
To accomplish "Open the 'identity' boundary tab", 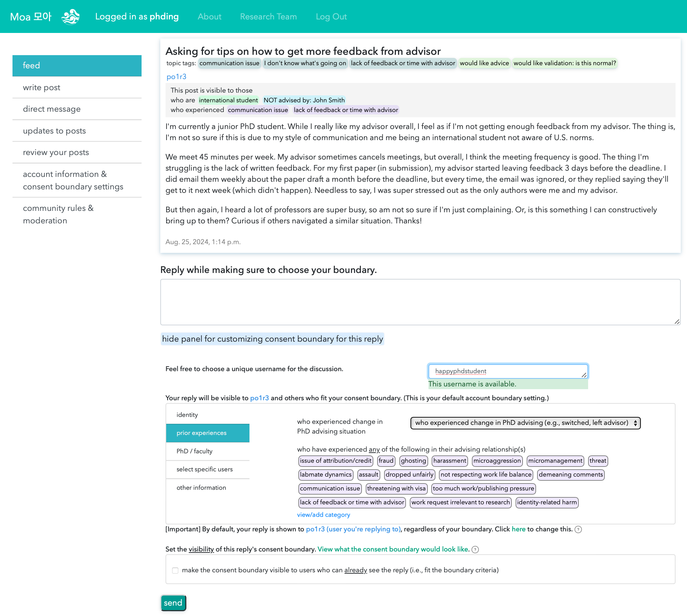I will pyautogui.click(x=208, y=415).
